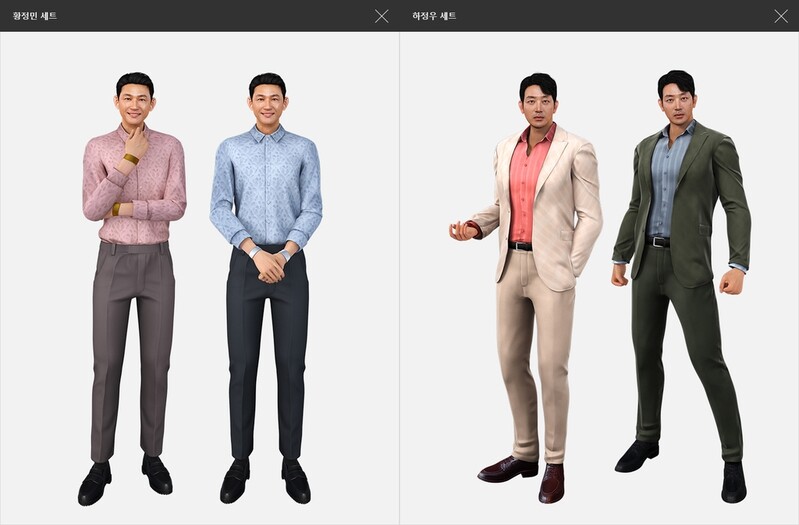Click the 황정민 세트 title text

35,16
